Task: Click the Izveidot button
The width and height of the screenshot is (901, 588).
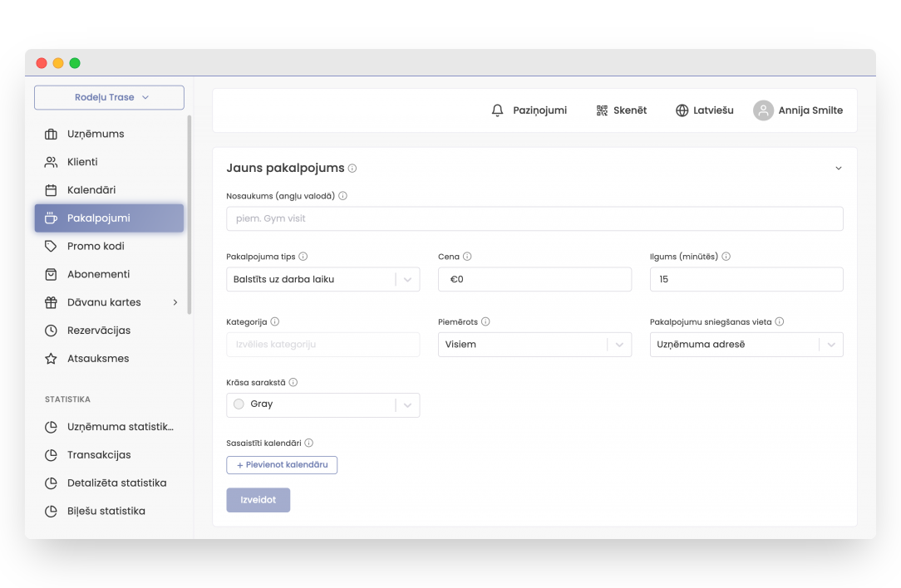Action: [258, 500]
